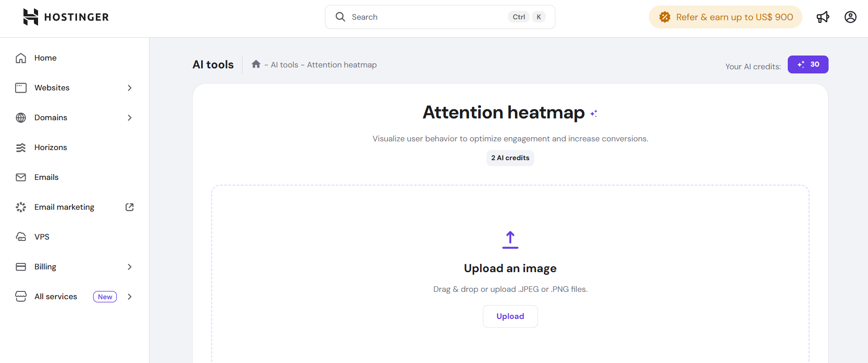Click the upload arrow icon
The height and width of the screenshot is (363, 868).
[x=510, y=240]
